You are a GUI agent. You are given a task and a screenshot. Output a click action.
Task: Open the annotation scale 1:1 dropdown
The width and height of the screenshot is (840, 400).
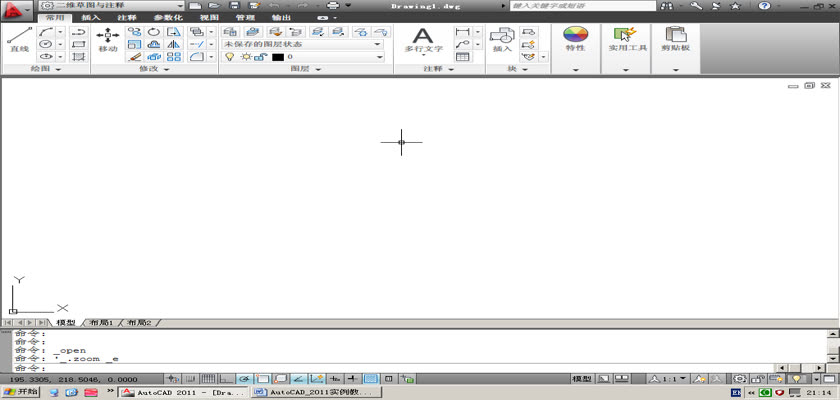pyautogui.click(x=668, y=379)
